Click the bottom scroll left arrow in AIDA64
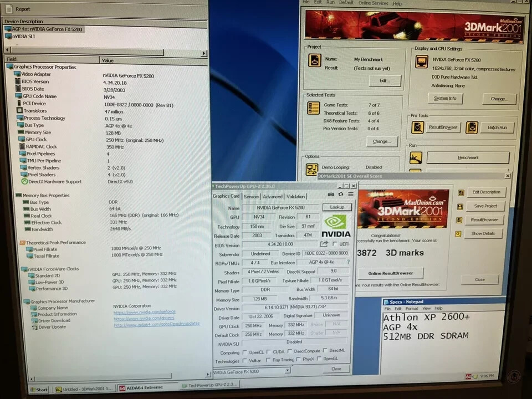Image resolution: width=532 pixels, height=399 pixels. coord(32,378)
